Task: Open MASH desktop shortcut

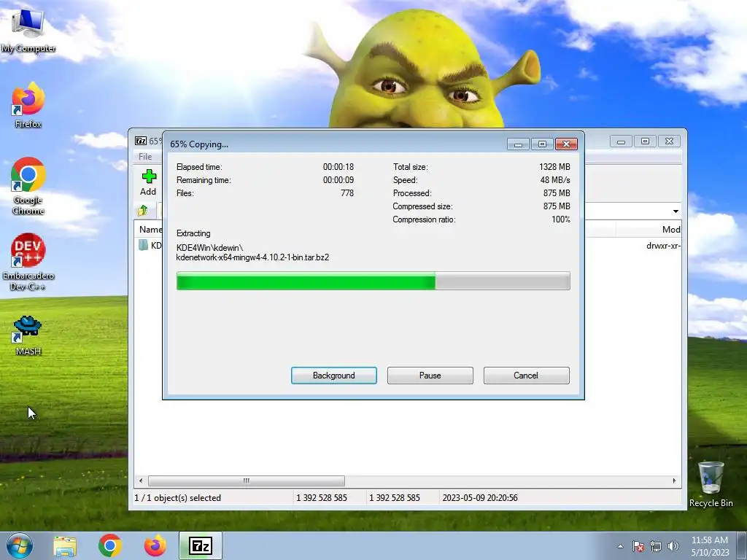Action: coord(28,335)
